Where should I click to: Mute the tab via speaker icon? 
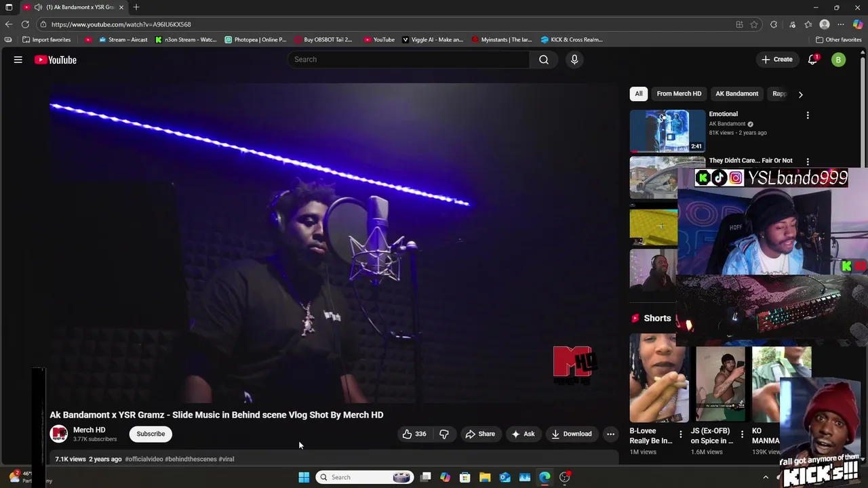click(39, 7)
